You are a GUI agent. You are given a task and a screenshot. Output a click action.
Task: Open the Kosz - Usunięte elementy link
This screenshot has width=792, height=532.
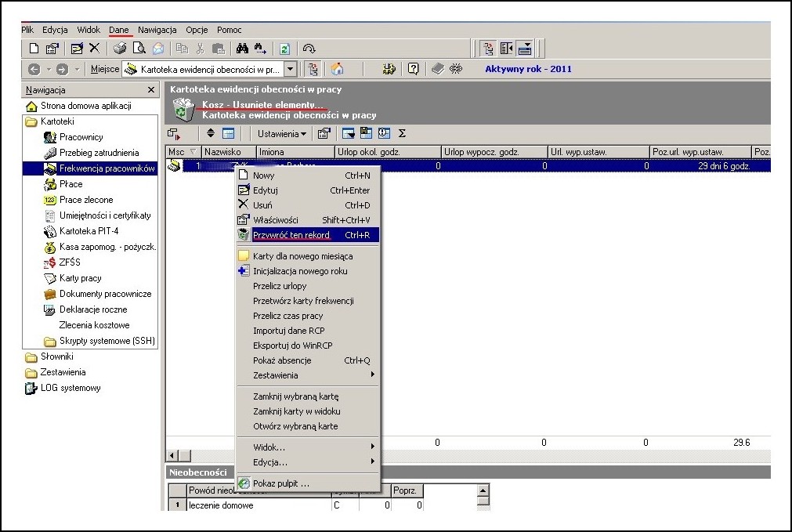[262, 104]
